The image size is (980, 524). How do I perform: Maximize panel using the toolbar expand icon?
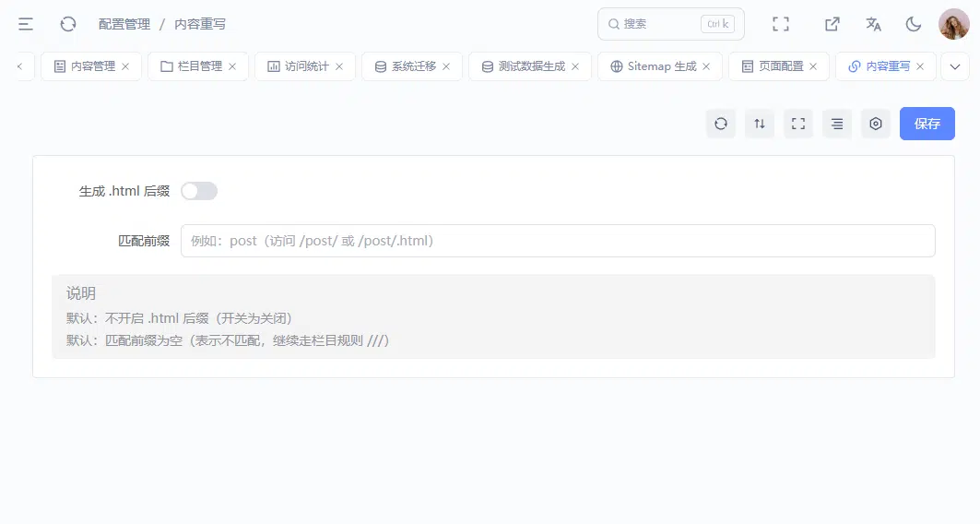798,124
